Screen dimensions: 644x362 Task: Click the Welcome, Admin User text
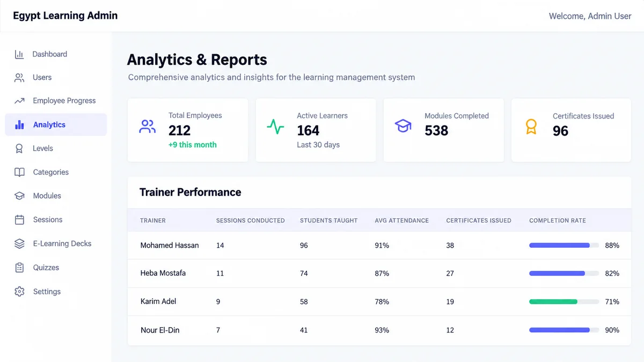[590, 16]
